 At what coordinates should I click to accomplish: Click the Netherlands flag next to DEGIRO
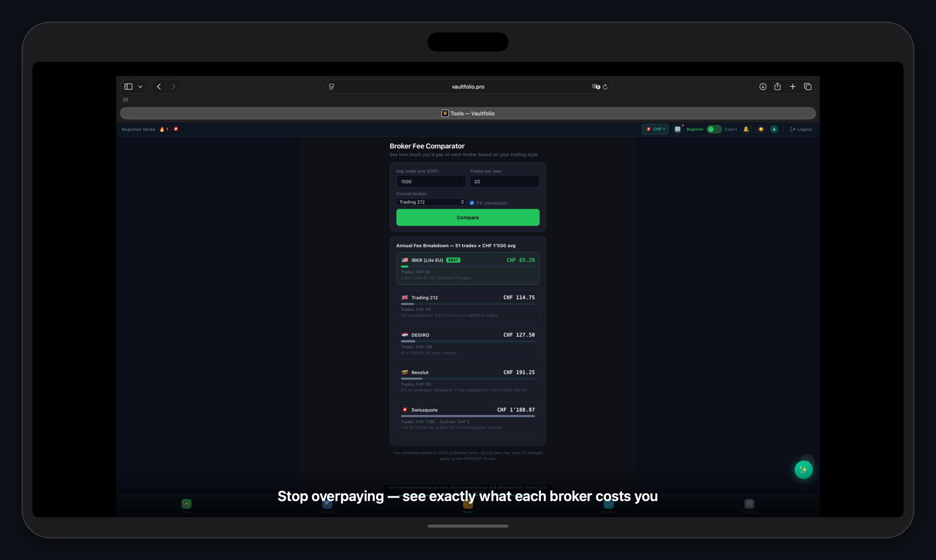(x=405, y=335)
